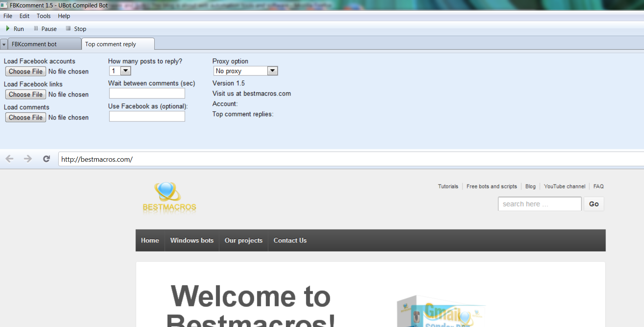This screenshot has height=327, width=644.
Task: Click the Run play icon
Action: pos(8,29)
